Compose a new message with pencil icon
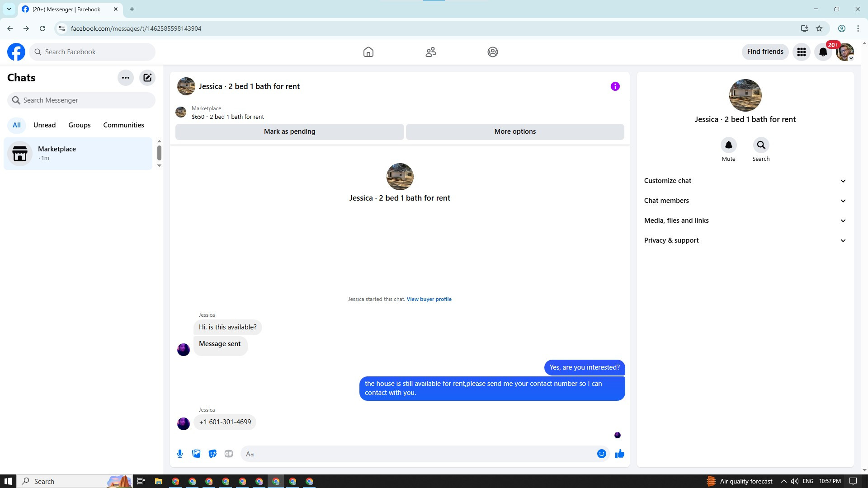The image size is (868, 488). point(147,78)
